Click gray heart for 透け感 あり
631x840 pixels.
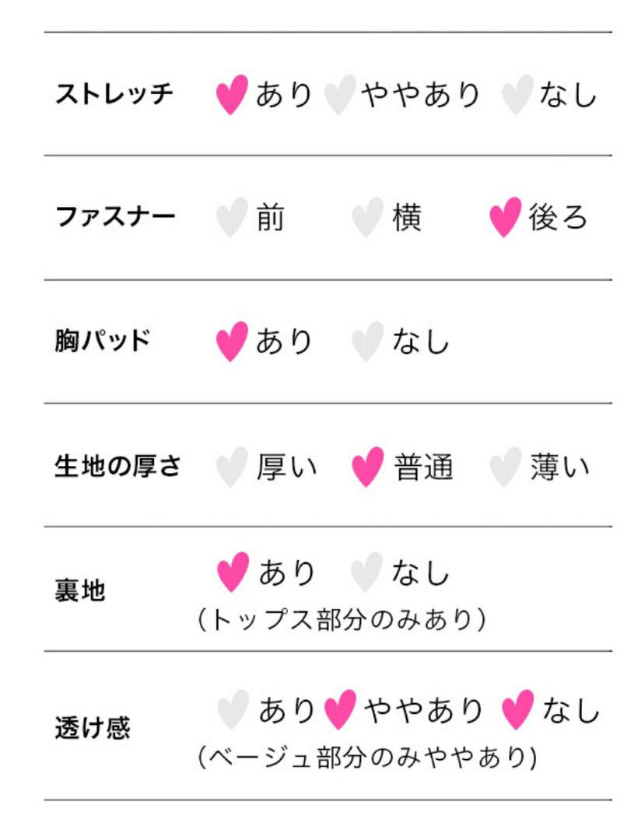point(233,709)
